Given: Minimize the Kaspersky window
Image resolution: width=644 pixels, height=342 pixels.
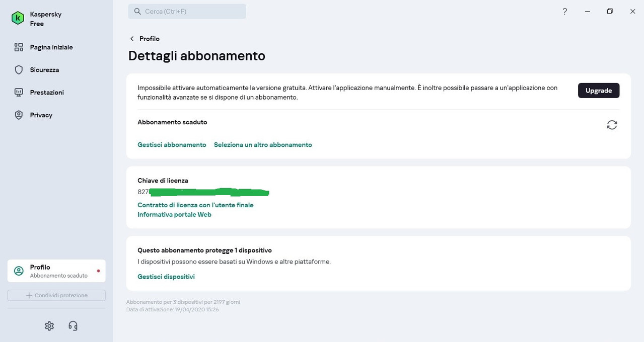Looking at the screenshot, I should [x=588, y=11].
